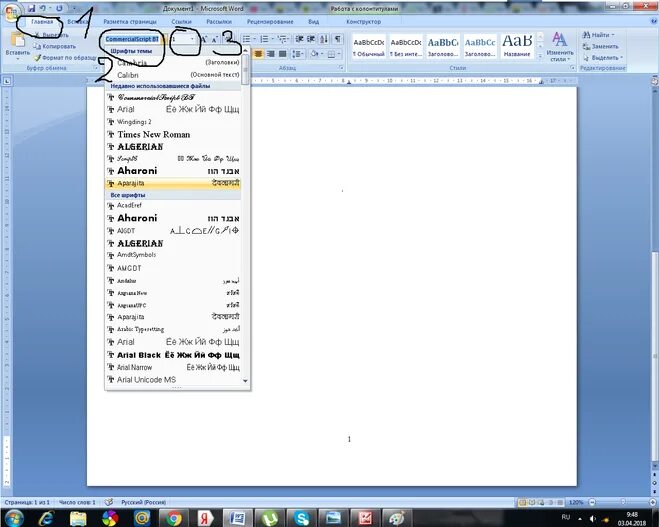Image resolution: width=659 pixels, height=527 pixels.
Task: Open the Clipboard (Буфер обмена) dialog launcher
Action: pyautogui.click(x=96, y=68)
